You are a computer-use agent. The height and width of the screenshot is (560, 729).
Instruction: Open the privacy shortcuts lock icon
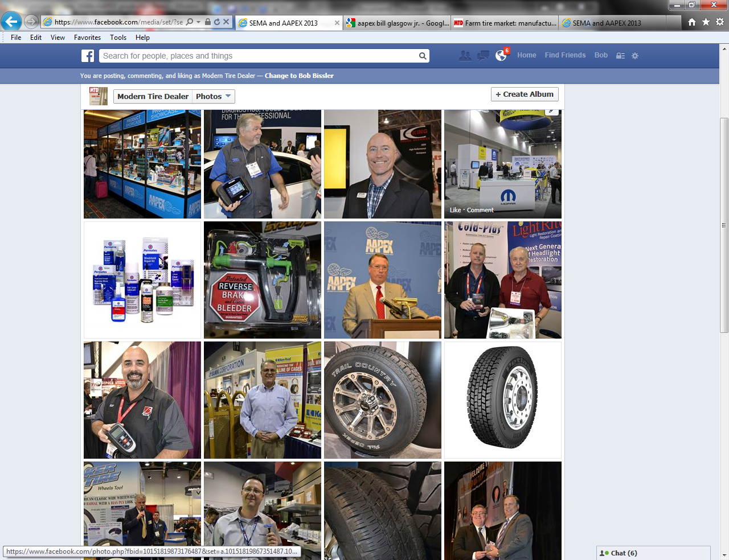pyautogui.click(x=621, y=56)
